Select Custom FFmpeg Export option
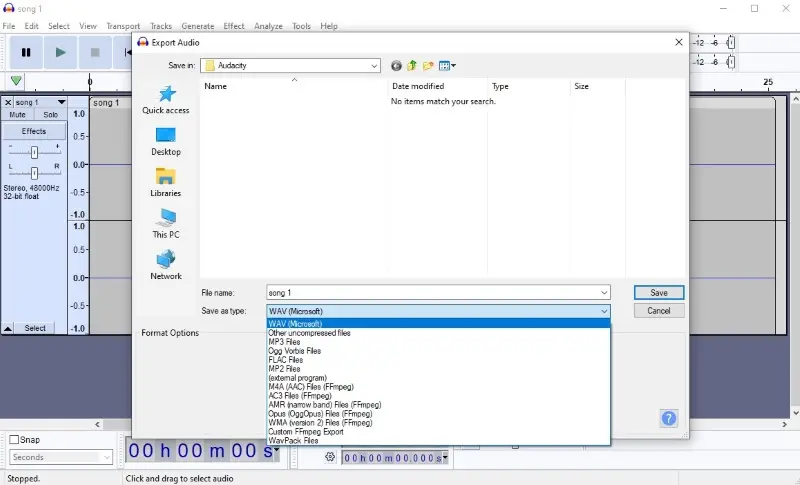This screenshot has width=800, height=485. pyautogui.click(x=438, y=431)
